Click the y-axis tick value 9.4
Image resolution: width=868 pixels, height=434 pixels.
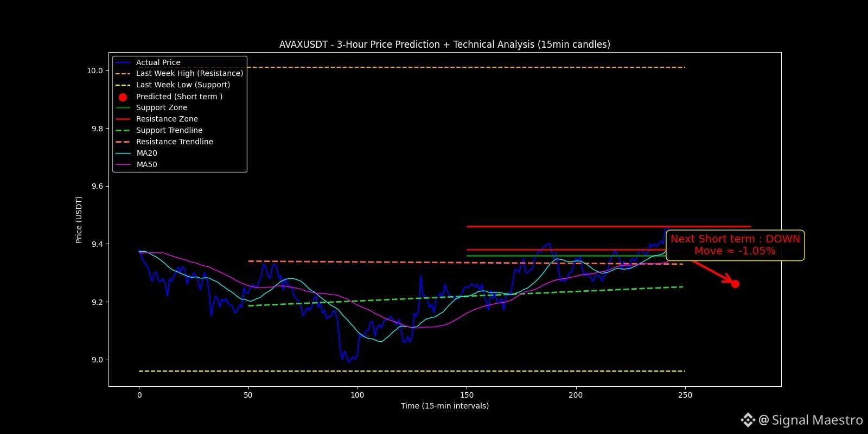point(97,244)
